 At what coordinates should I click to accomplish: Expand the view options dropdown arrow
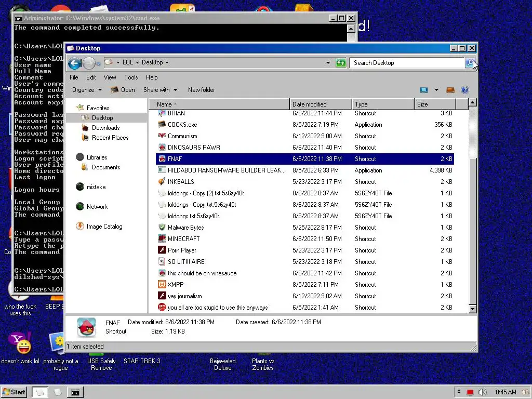pyautogui.click(x=436, y=90)
